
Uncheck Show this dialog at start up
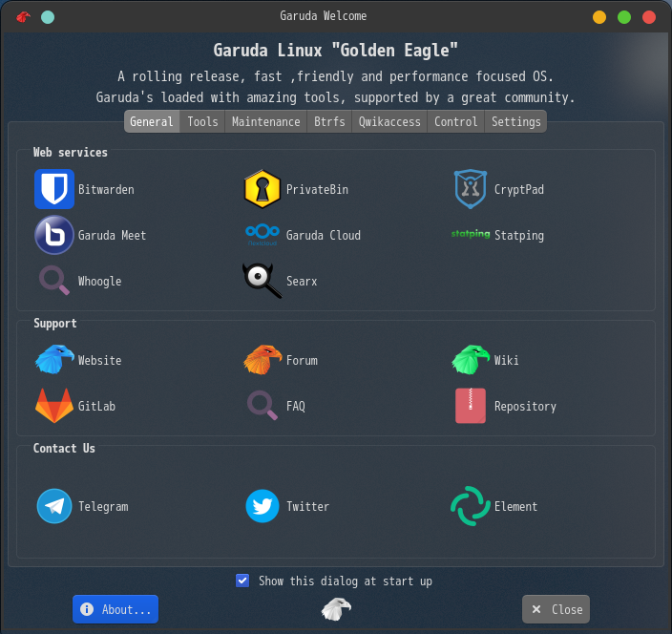tap(242, 581)
